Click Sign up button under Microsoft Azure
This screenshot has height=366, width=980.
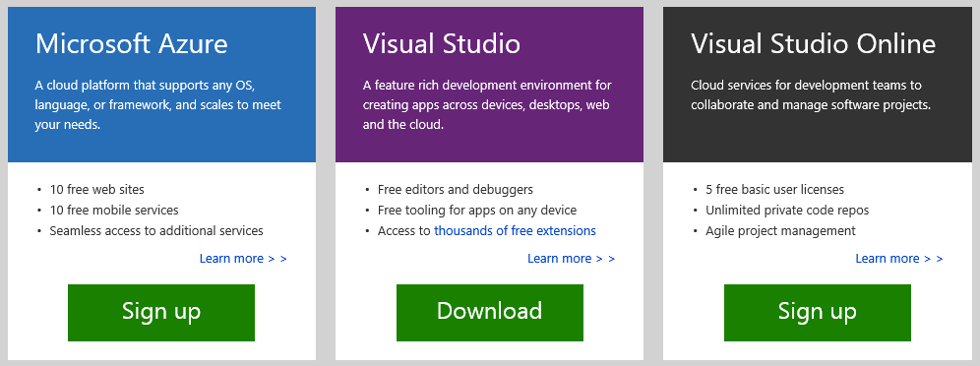pyautogui.click(x=161, y=313)
